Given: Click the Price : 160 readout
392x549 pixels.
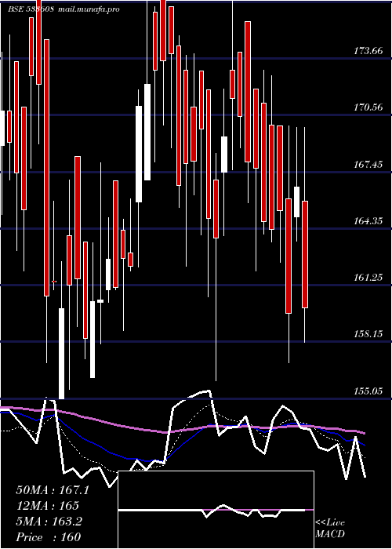Looking at the screenshot, I should [x=49, y=537].
